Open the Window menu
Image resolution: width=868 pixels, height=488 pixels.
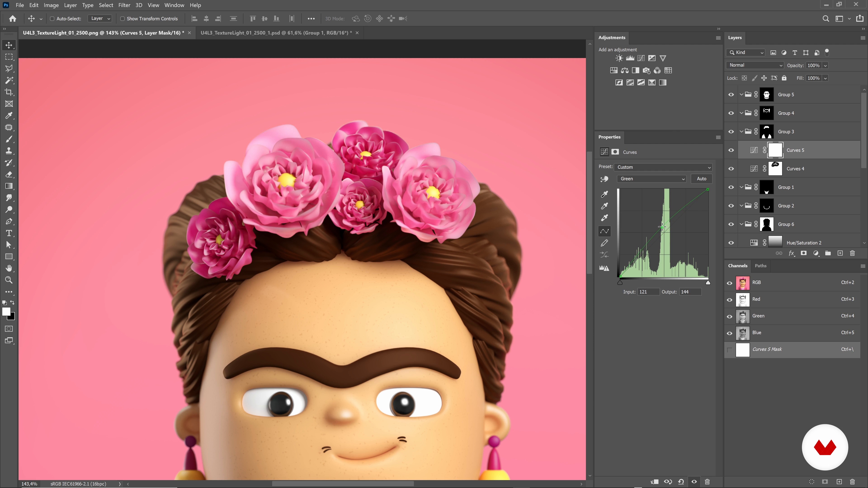[174, 5]
